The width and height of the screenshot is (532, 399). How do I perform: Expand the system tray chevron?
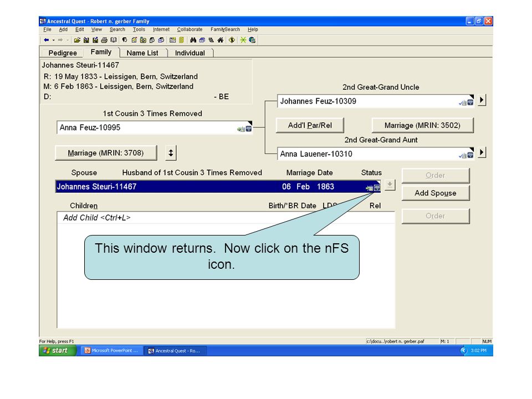[x=463, y=350]
